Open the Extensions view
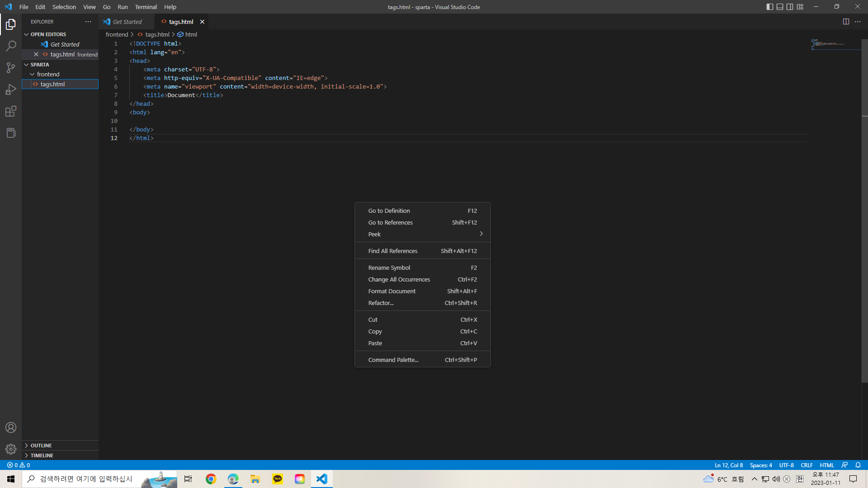Image resolution: width=868 pixels, height=488 pixels. click(x=11, y=111)
